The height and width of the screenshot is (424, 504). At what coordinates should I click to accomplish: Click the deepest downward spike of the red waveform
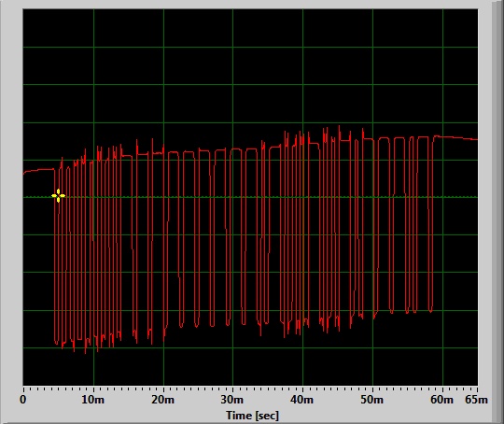(x=86, y=352)
